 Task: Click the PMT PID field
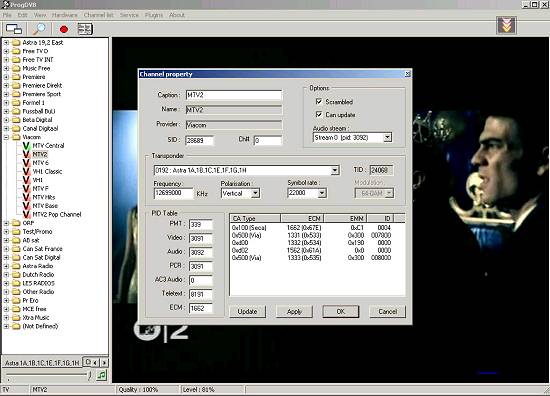tap(200, 224)
